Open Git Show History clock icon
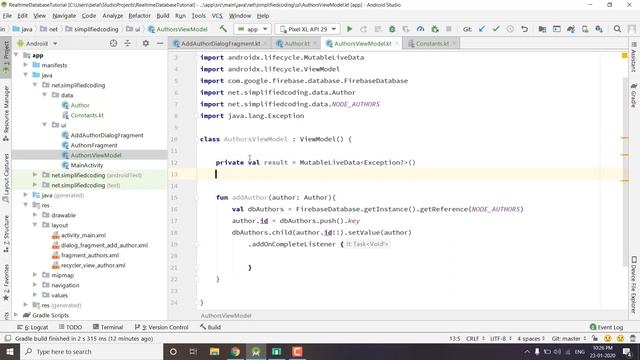Screen dimensions: 640x360 point(510,29)
